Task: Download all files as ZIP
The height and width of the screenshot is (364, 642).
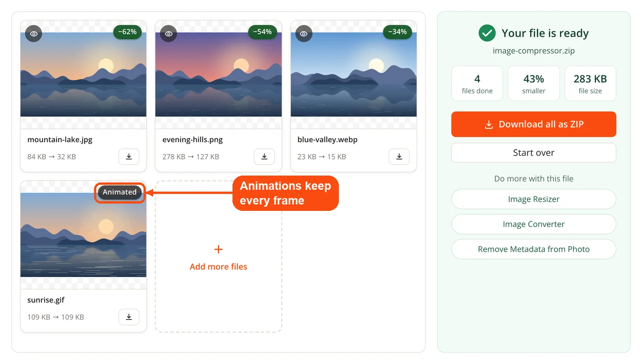Action: coord(534,124)
